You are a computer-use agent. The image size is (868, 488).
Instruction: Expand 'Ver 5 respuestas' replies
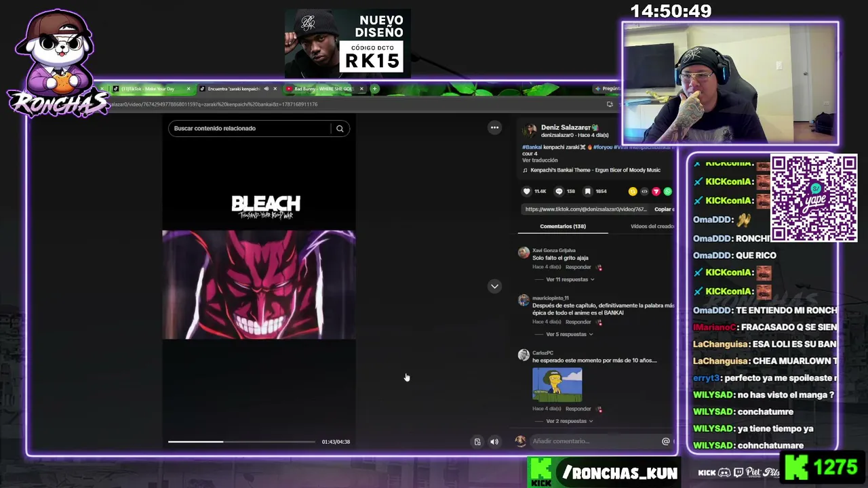[570, 334]
